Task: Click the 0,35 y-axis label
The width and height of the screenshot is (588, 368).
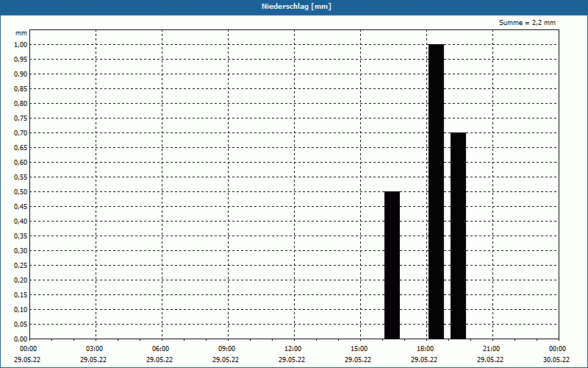Action: (x=21, y=236)
